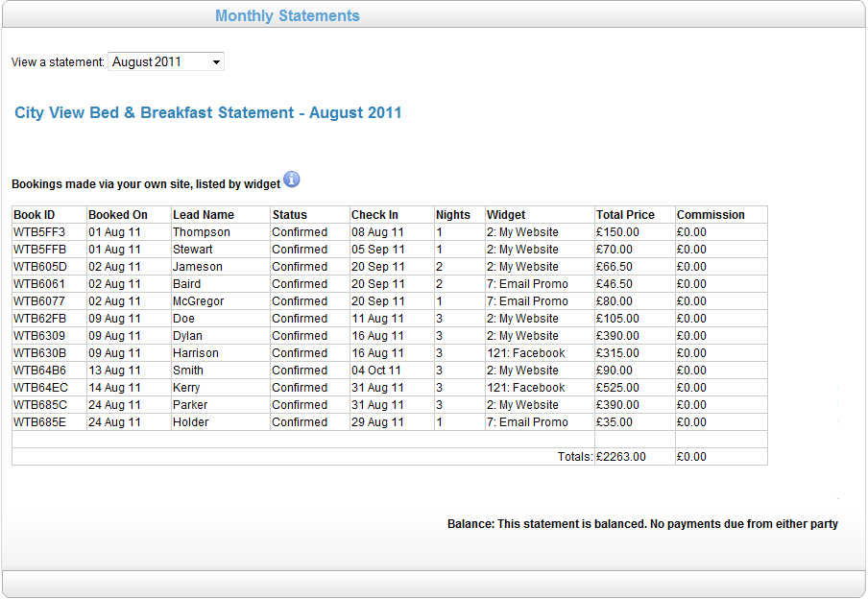868x599 pixels.
Task: Click the Monthly Statements header title
Action: pyautogui.click(x=287, y=15)
